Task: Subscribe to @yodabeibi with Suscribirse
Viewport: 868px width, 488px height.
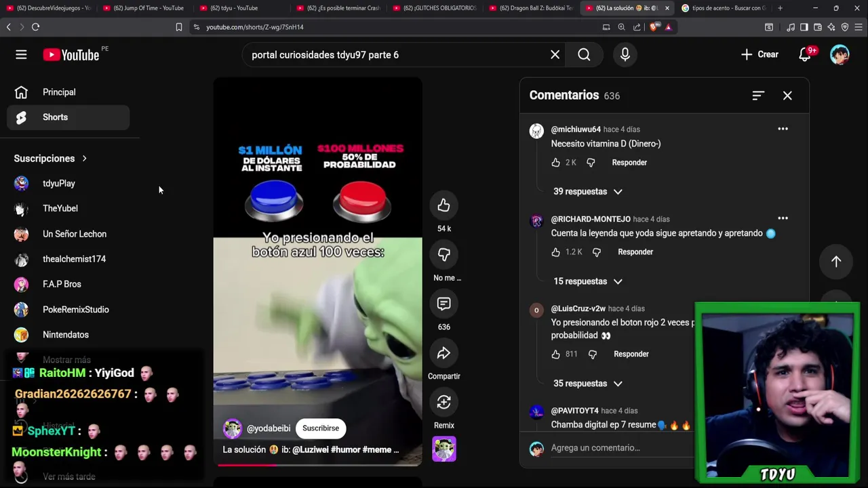Action: coord(321,428)
